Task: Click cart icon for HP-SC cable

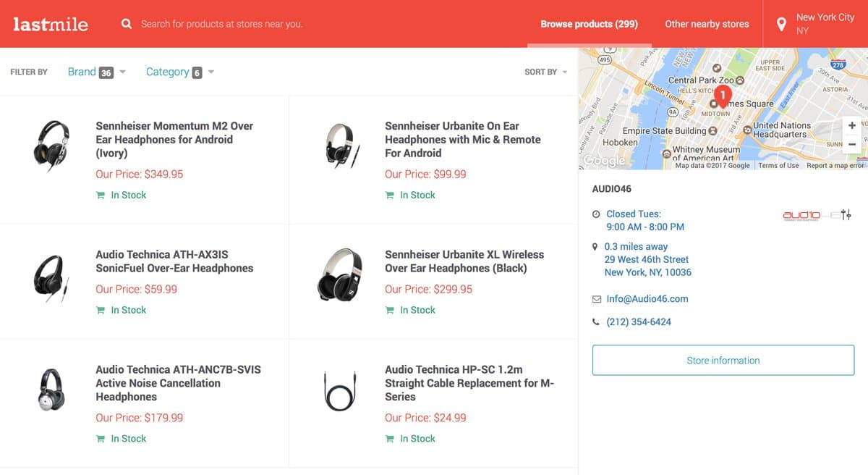Action: 390,439
